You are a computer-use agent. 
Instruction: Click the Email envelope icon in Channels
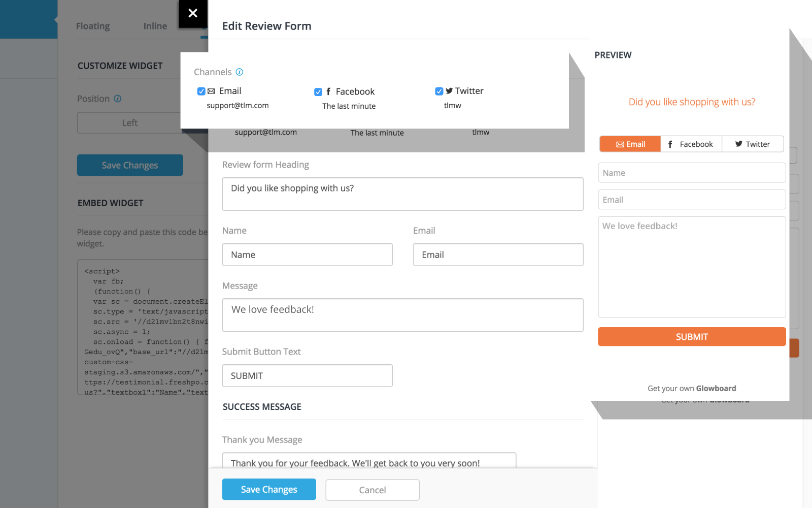[212, 91]
